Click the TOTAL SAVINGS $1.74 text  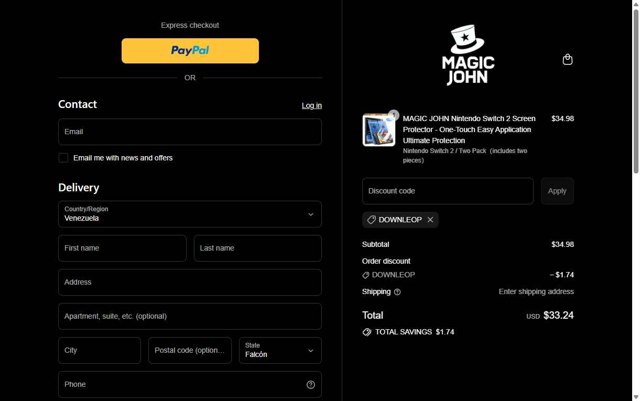(x=414, y=332)
